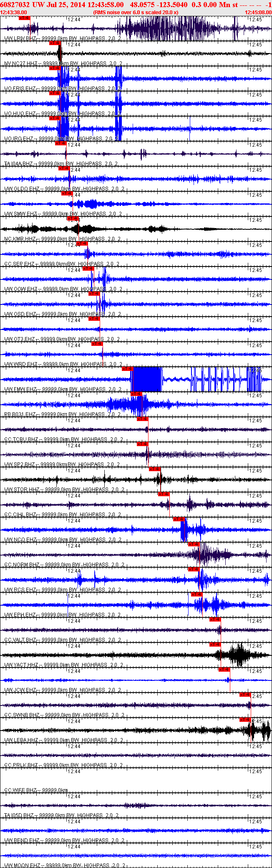The width and height of the screenshot is (272, 868).
Task: Select the UW WRD EHZ station label
Action: coord(21,364)
